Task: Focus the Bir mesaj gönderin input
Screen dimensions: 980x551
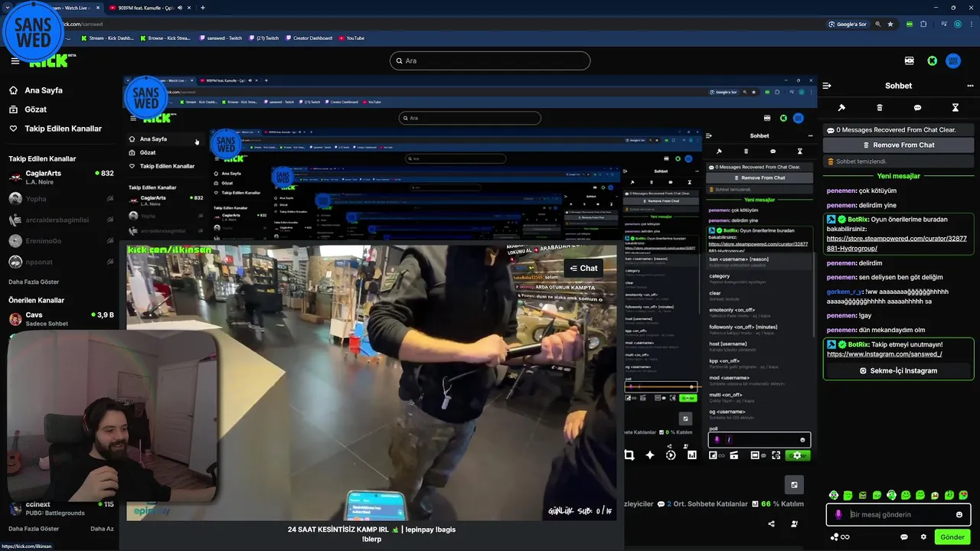Action: 899,514
